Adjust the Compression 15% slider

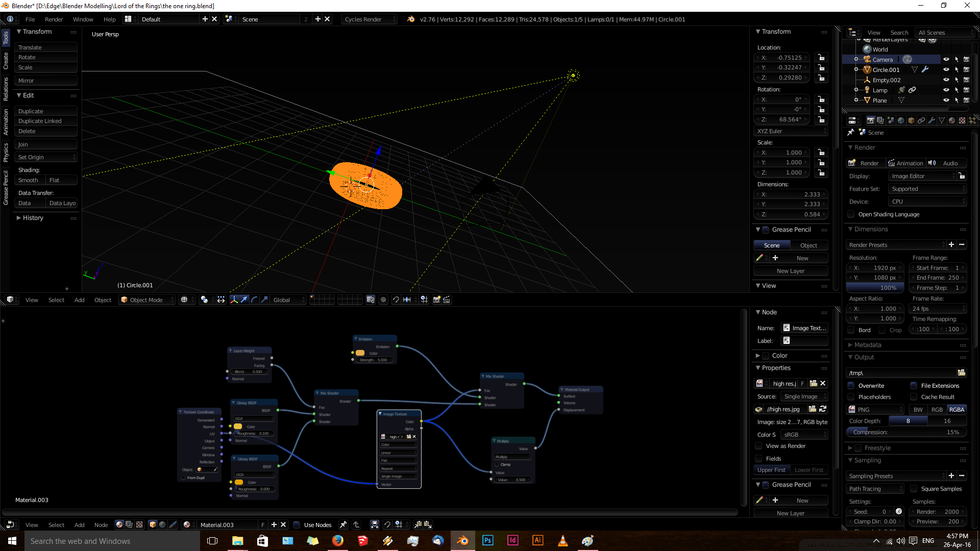point(906,432)
